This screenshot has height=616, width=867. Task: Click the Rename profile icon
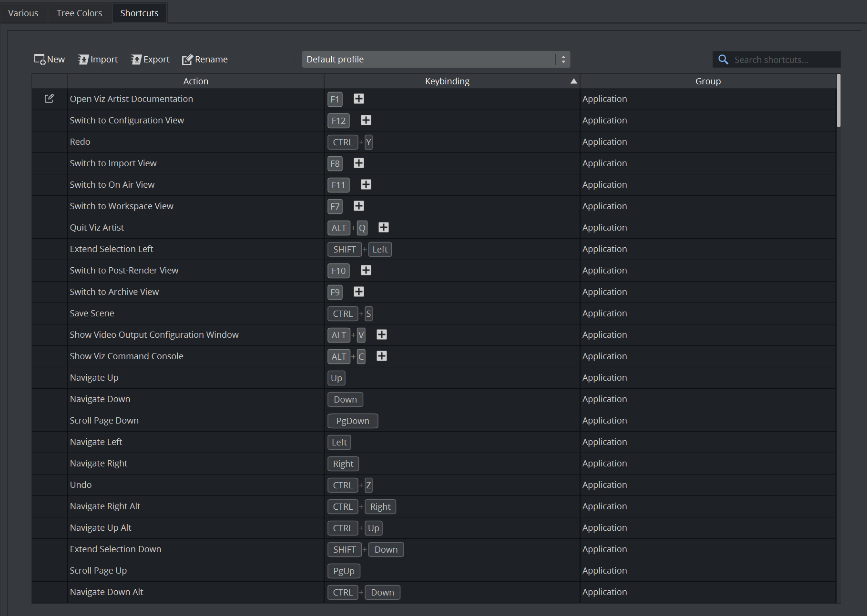(x=187, y=60)
